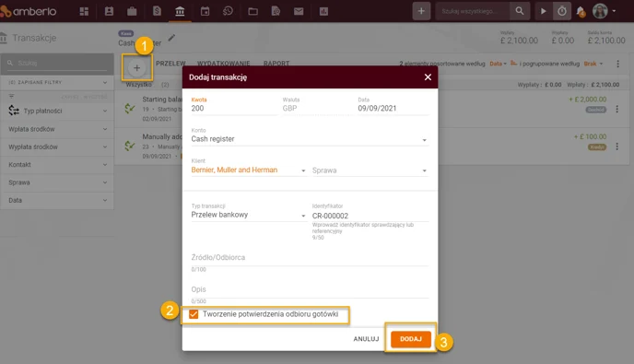Click the Wszystko group header
This screenshot has width=634, height=364.
pyautogui.click(x=138, y=85)
